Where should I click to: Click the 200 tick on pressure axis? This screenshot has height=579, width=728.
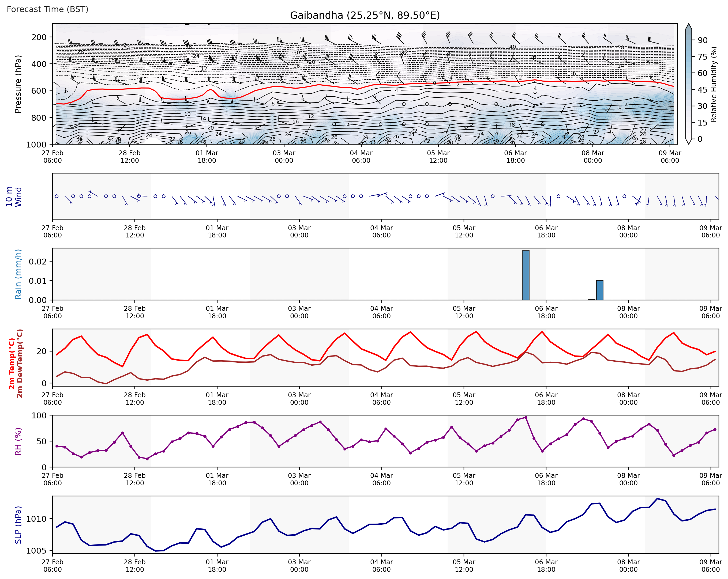click(x=39, y=37)
